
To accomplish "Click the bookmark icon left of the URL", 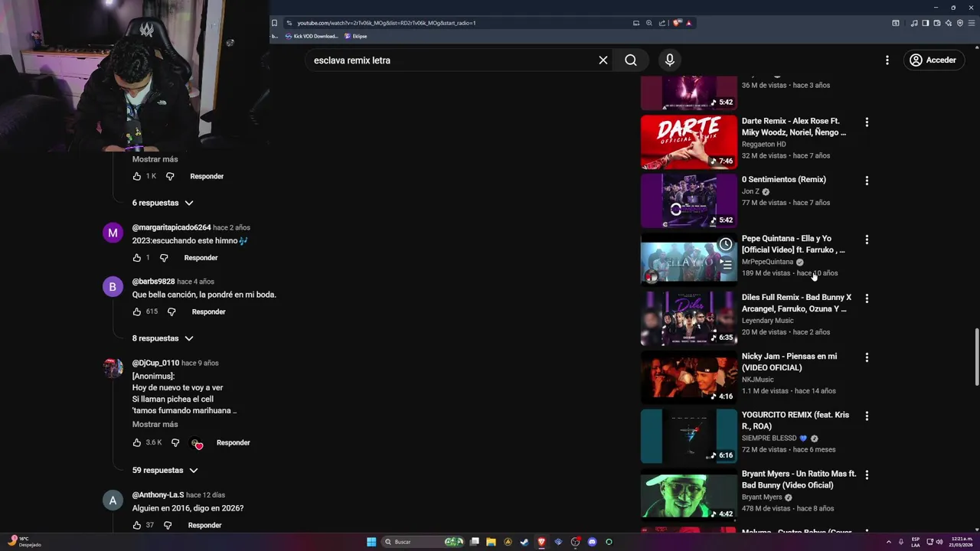I will (x=274, y=23).
